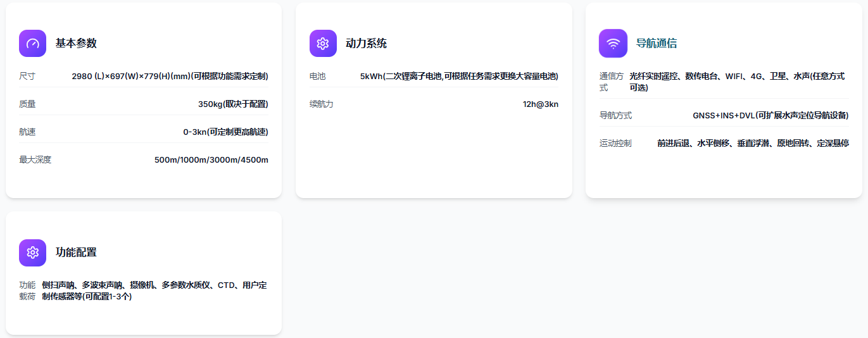Image resolution: width=868 pixels, height=338 pixels.
Task: Select the 基本参数 card title
Action: [76, 44]
